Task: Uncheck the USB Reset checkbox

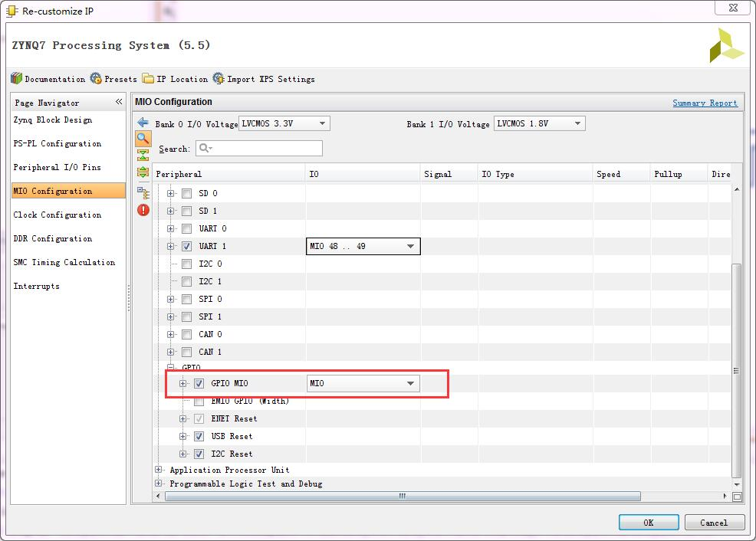Action: coord(199,437)
